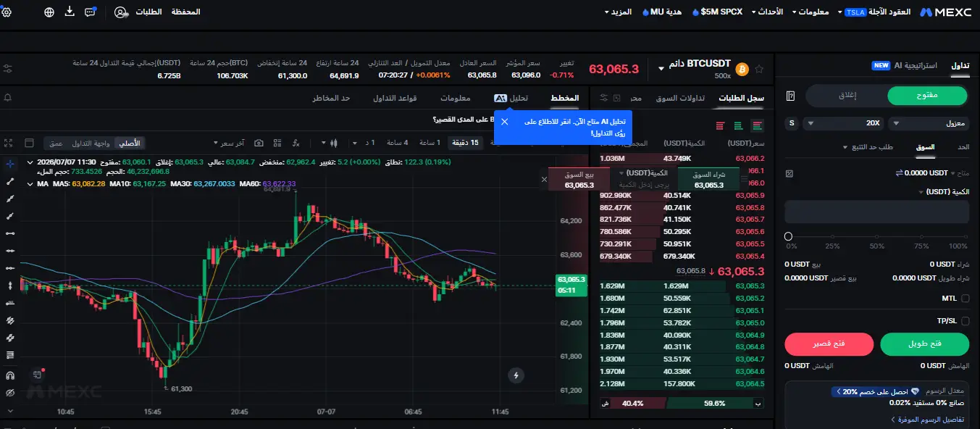Switch to إغلاق (close) mode
Viewport: 980px width, 429px height.
(847, 96)
